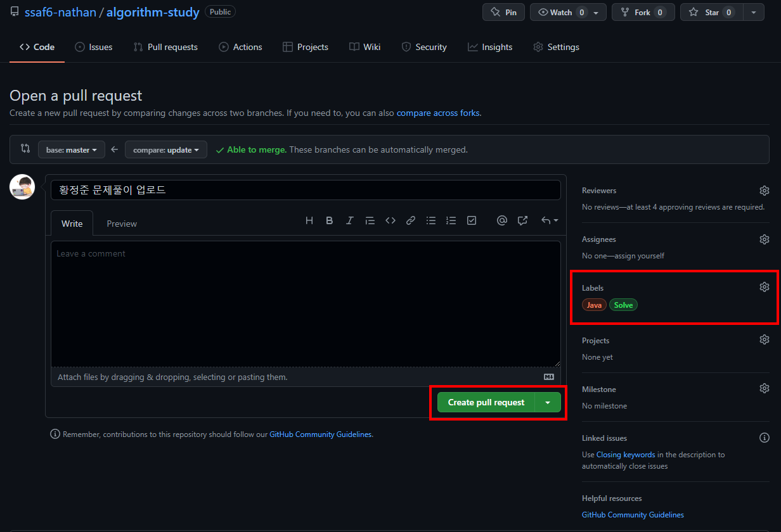The image size is (781, 532).
Task: Open the Issues tab
Action: pyautogui.click(x=94, y=47)
